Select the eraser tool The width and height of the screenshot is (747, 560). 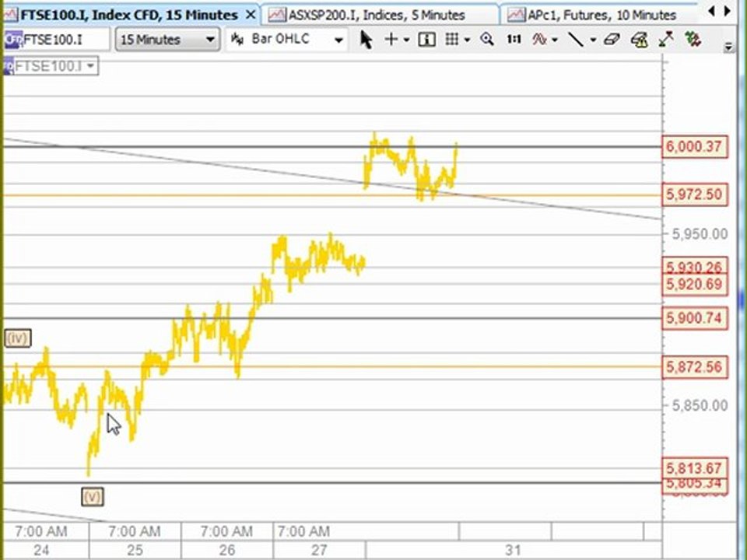click(612, 40)
